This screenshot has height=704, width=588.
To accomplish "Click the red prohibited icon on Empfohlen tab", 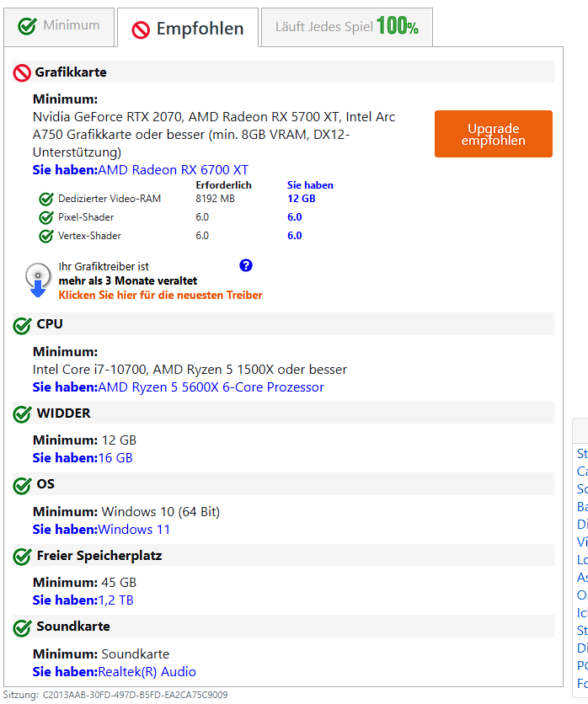I will pos(141,29).
